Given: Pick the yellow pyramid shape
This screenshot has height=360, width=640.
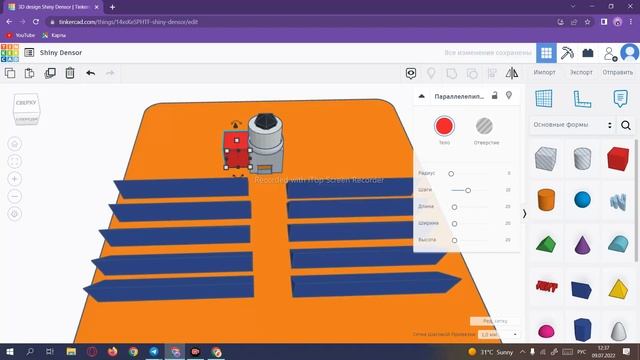Looking at the screenshot, I should tap(618, 289).
